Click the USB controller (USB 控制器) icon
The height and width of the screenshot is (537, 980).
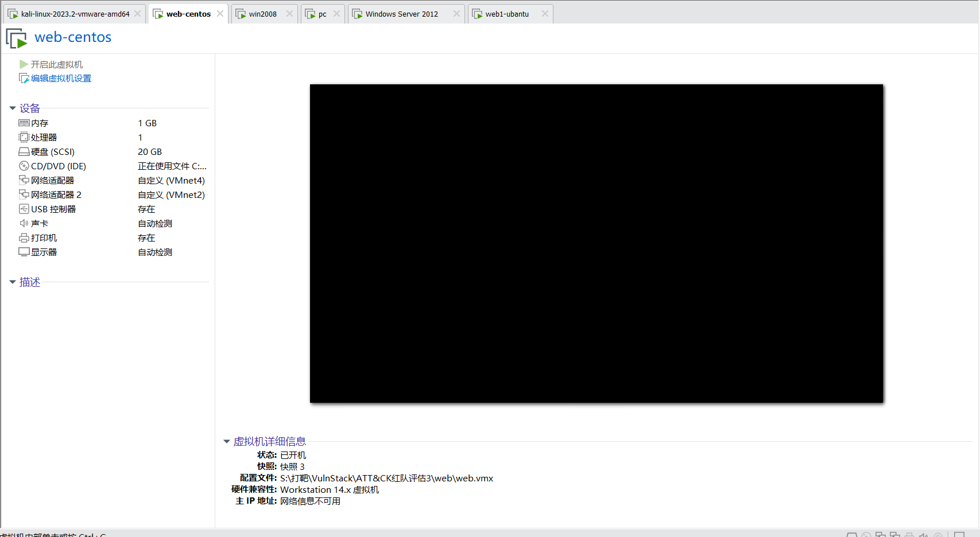[24, 209]
